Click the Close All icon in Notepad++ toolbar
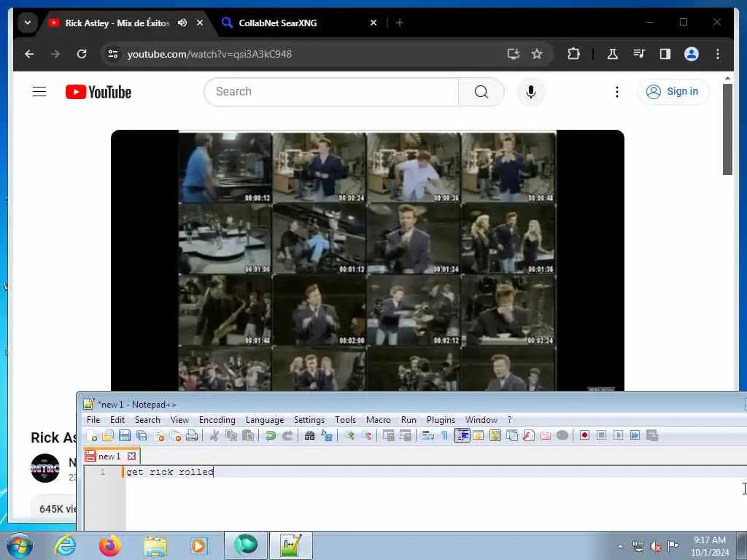This screenshot has width=747, height=560. pos(175,436)
